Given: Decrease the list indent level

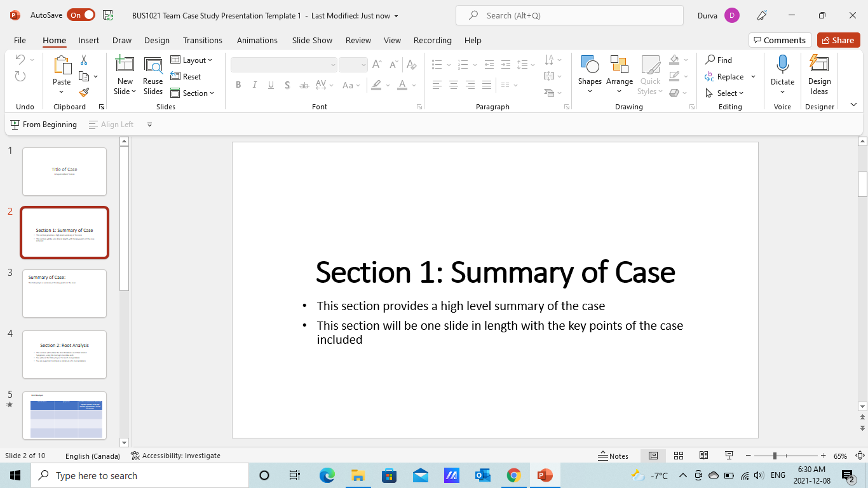Looking at the screenshot, I should point(489,64).
